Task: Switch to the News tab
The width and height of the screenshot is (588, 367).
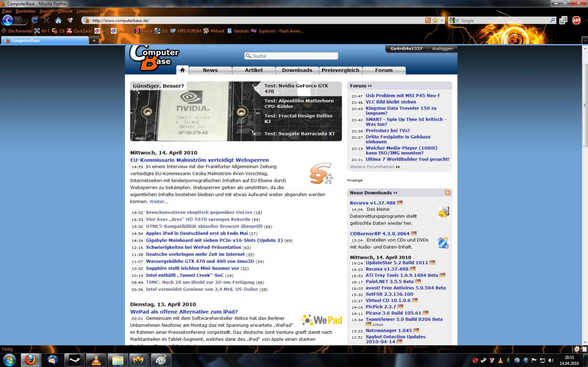Action: pyautogui.click(x=210, y=70)
